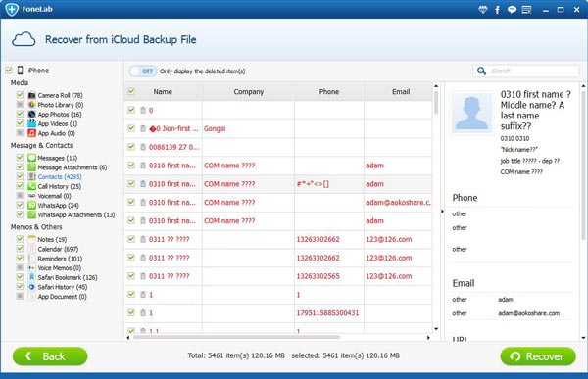Select Calendar (697) category
This screenshot has width=588, height=379.
click(58, 249)
